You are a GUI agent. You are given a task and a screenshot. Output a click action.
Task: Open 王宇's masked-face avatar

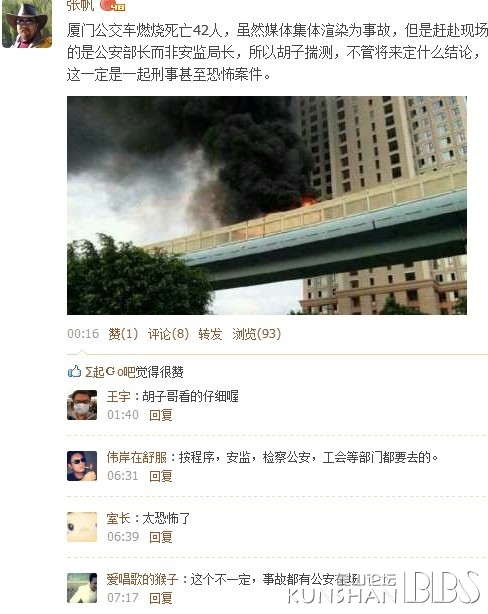tap(82, 405)
